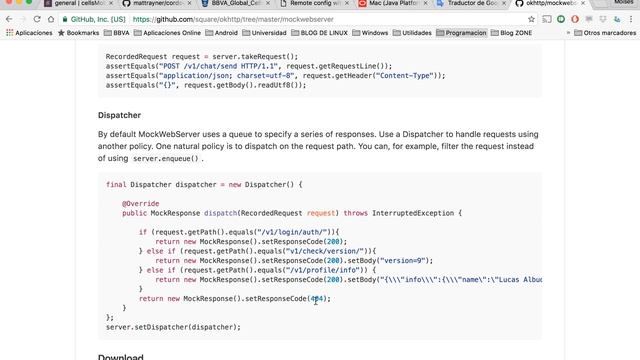Reload the current GitHub page
The image size is (640, 360).
pos(37,19)
